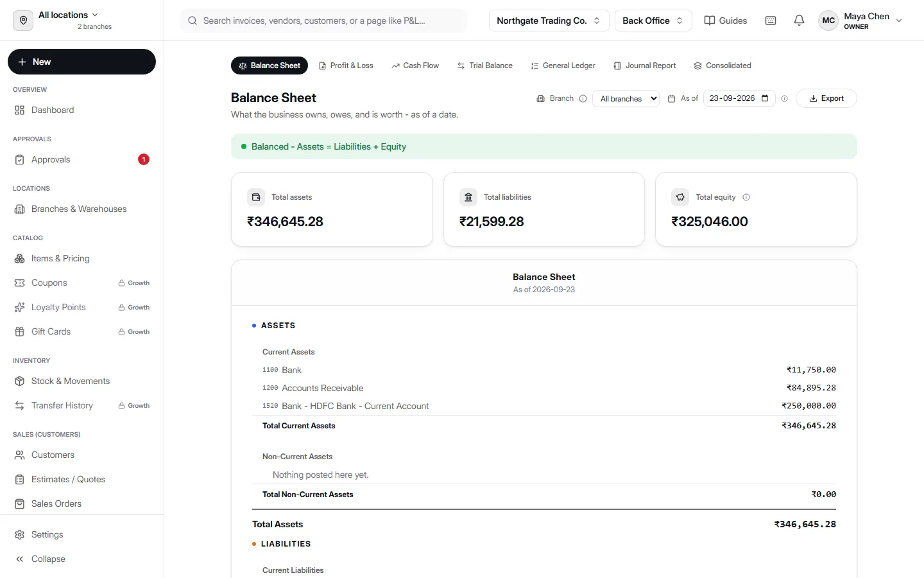Switch to the Profit & Loss tab

(346, 66)
